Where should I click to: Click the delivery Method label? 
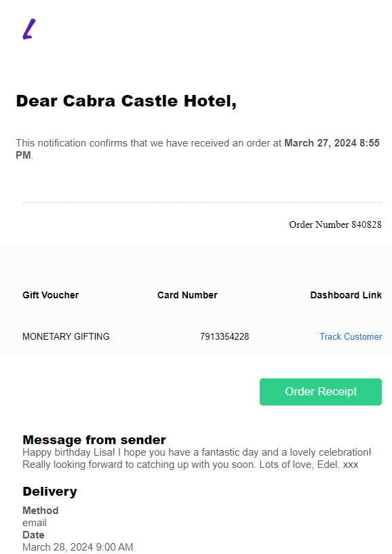click(41, 511)
